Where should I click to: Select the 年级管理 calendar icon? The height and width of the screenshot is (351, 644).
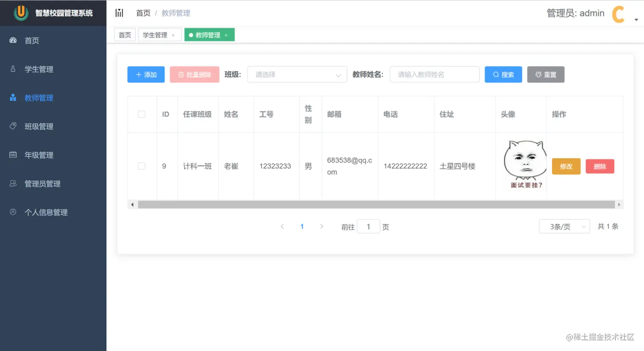(12, 155)
